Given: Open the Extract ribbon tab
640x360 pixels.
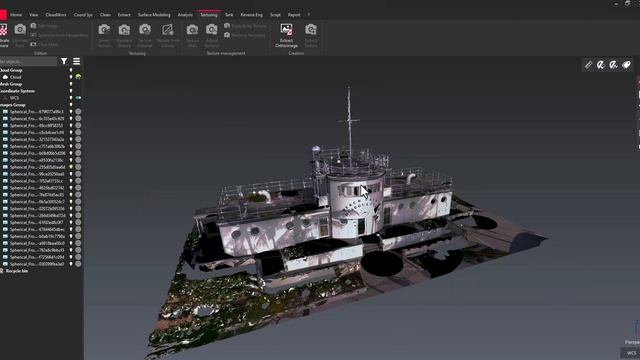Looking at the screenshot, I should [x=124, y=15].
